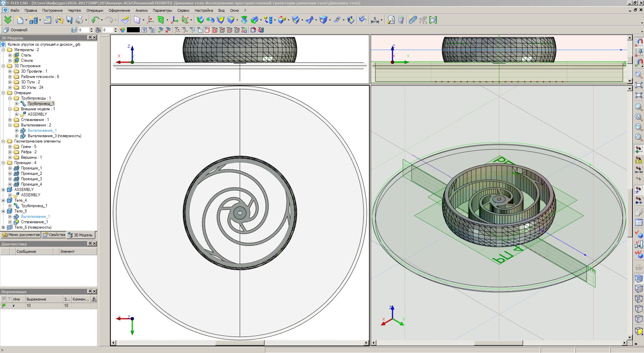Open the Трубопровод_1 pipeline operation icon
Image resolution: width=644 pixels, height=353 pixels.
tap(23, 104)
